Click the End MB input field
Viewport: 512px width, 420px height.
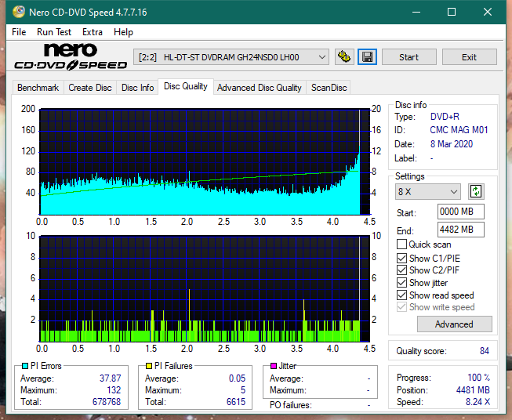point(460,230)
